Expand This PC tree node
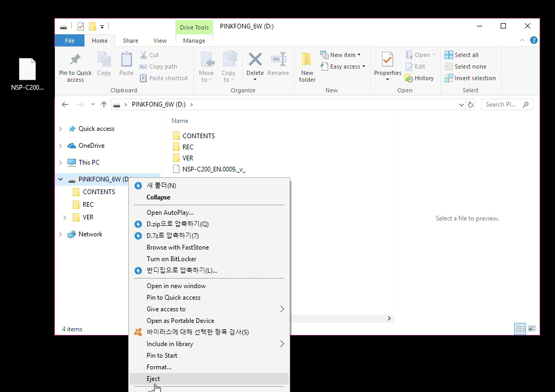 pyautogui.click(x=61, y=162)
